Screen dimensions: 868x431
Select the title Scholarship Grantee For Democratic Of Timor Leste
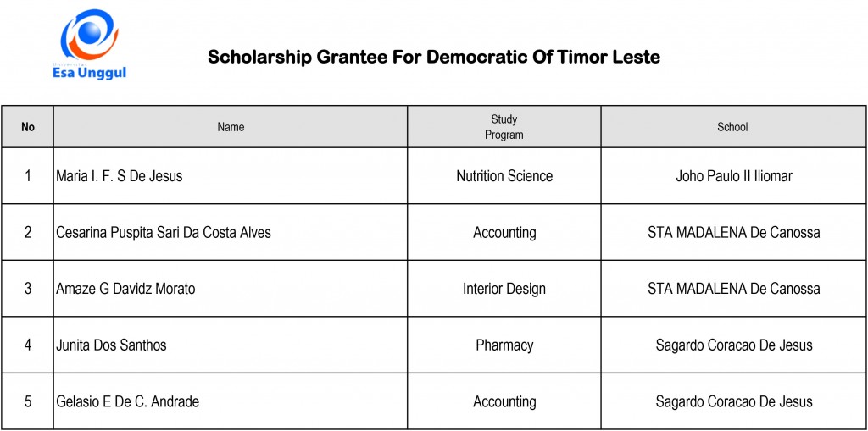[x=434, y=57]
